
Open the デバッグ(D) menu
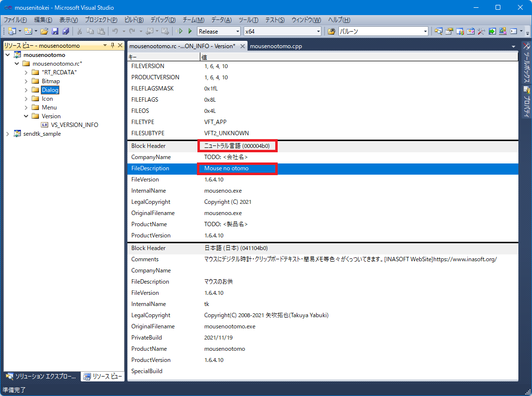coord(163,19)
